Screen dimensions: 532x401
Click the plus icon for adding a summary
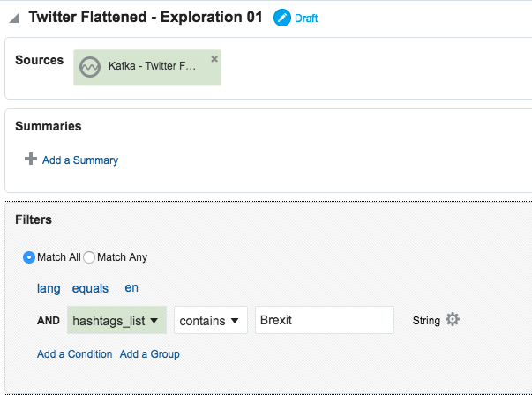click(x=31, y=160)
